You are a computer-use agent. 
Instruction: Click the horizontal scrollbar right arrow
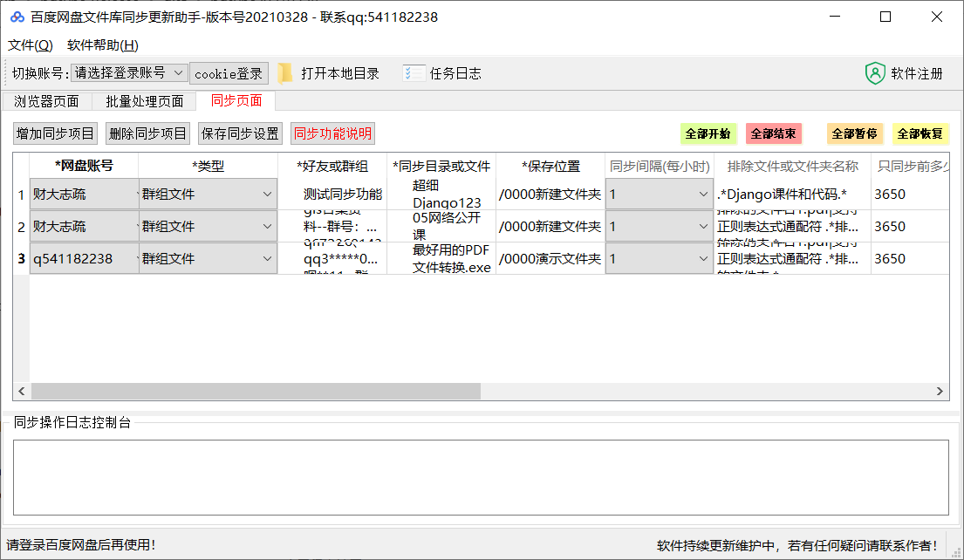pyautogui.click(x=939, y=393)
